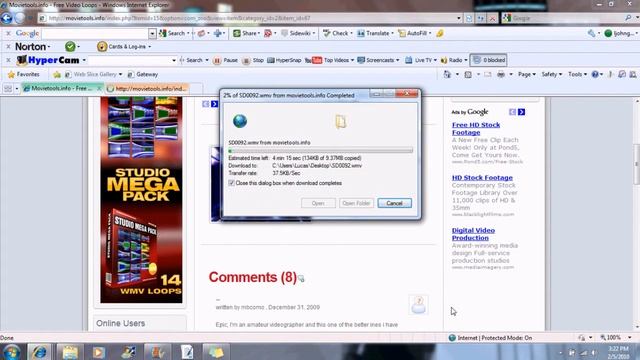640x360 pixels.
Task: Click the Print icon in command bar
Action: 501,75
